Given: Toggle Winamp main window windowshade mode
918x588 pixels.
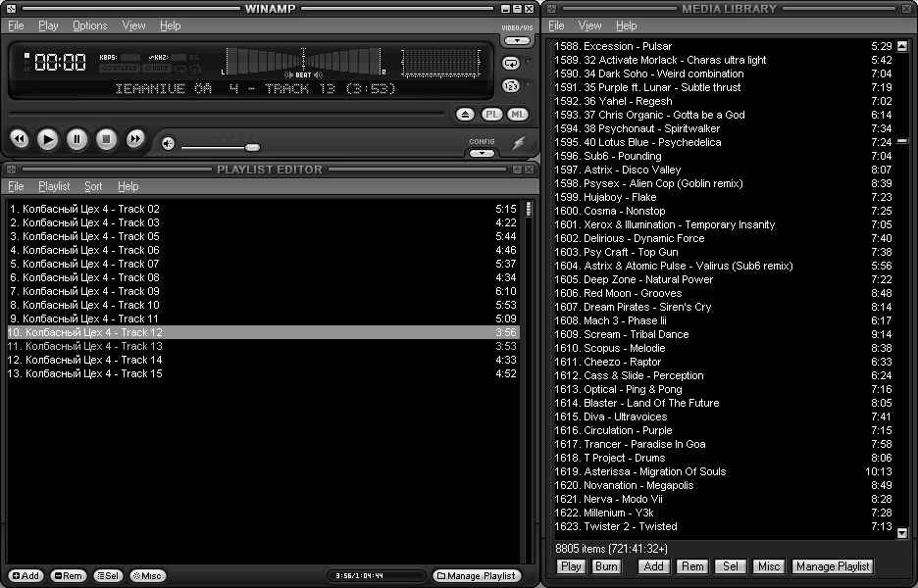Looking at the screenshot, I should pos(518,9).
